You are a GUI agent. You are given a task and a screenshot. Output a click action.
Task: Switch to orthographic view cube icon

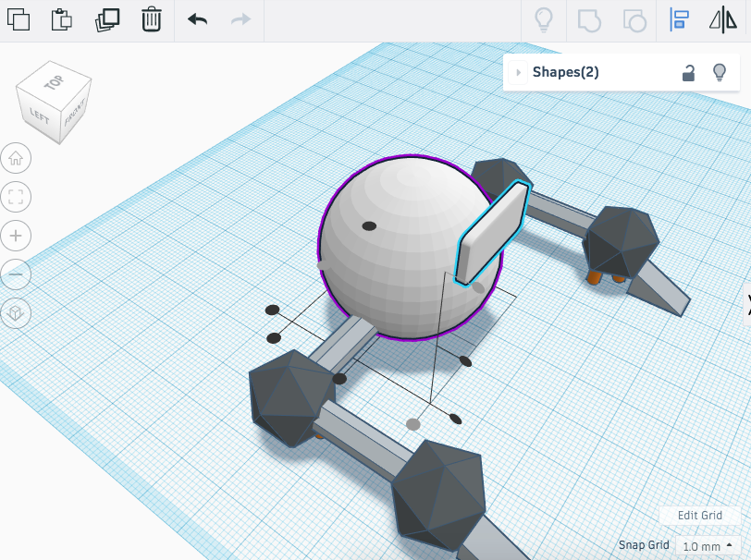coord(16,313)
